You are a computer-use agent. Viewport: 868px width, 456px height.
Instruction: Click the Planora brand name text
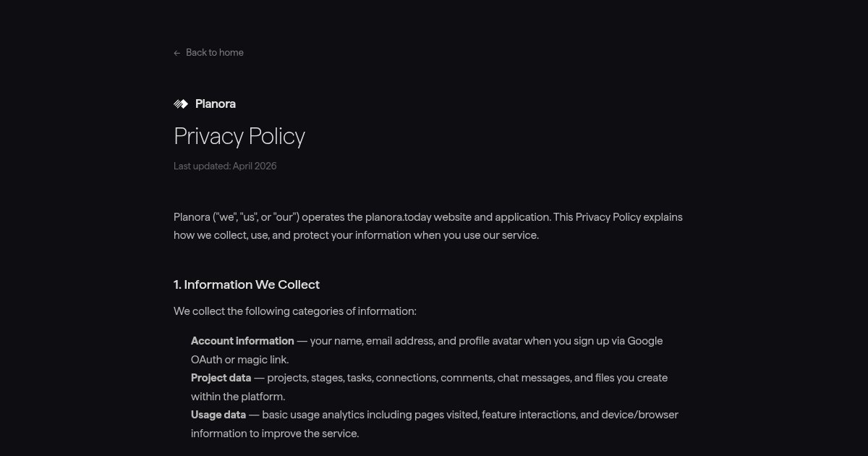pyautogui.click(x=216, y=104)
